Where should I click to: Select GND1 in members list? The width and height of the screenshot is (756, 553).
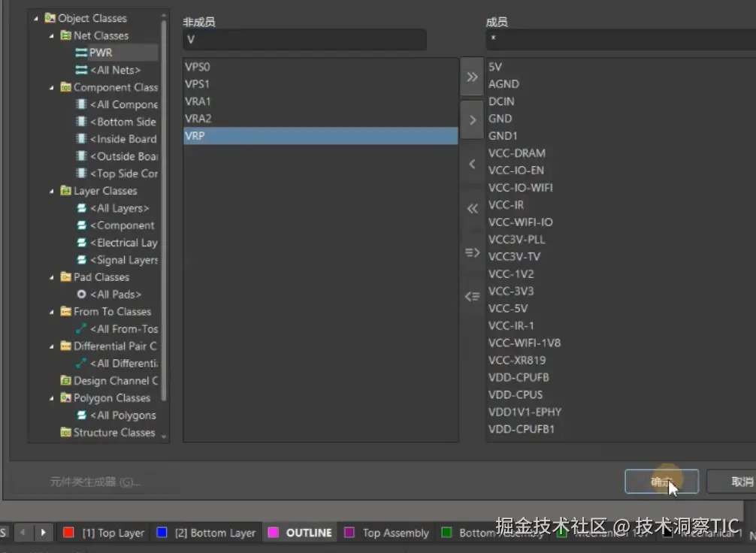[x=503, y=136]
